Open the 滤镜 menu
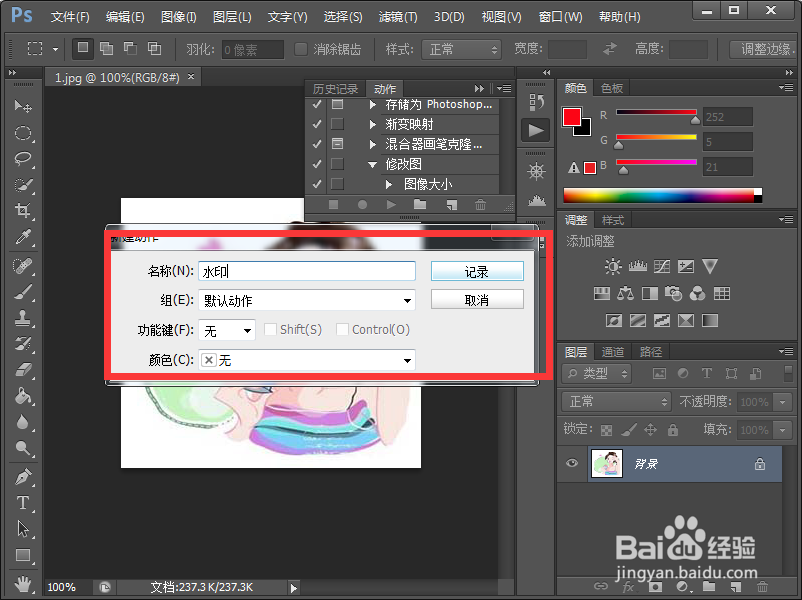 396,17
